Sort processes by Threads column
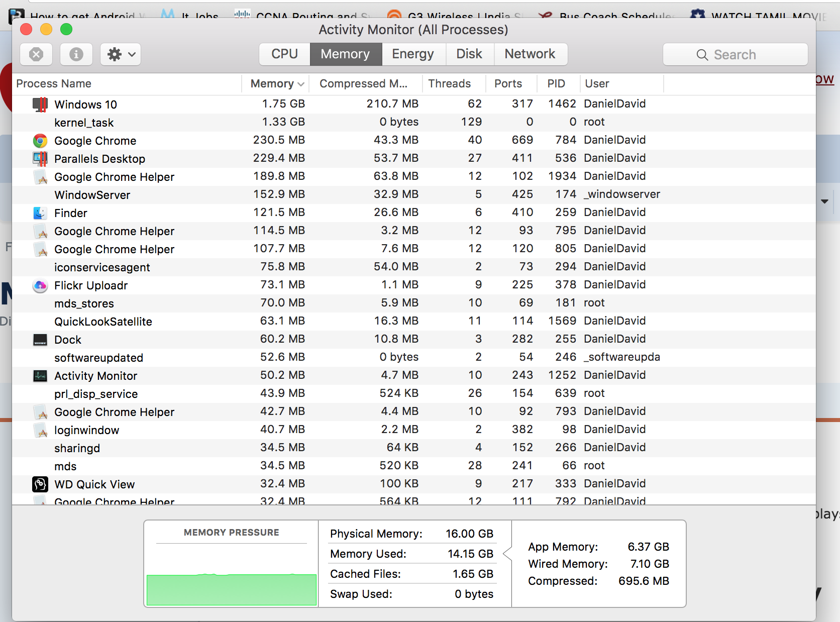 454,84
